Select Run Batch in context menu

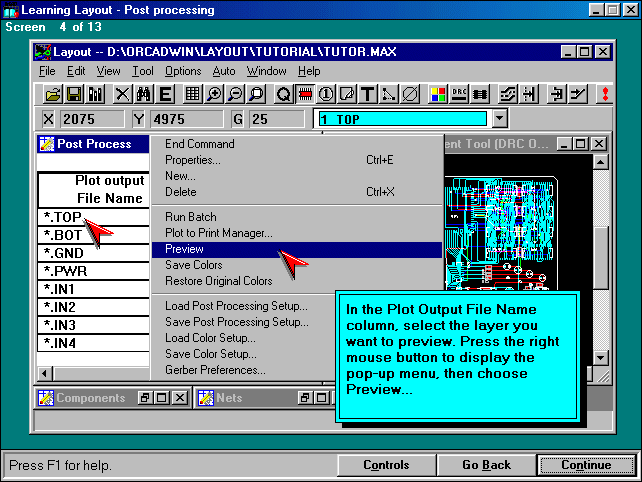point(191,217)
